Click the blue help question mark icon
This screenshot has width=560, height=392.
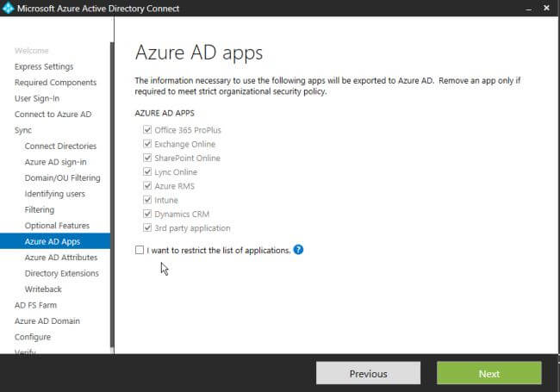(x=298, y=250)
